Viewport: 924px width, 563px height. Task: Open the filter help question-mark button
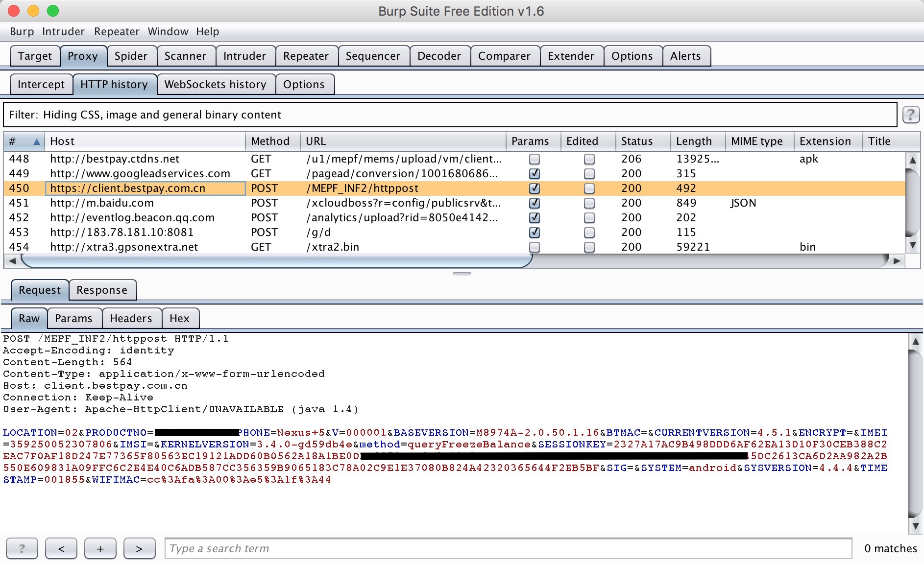[911, 115]
